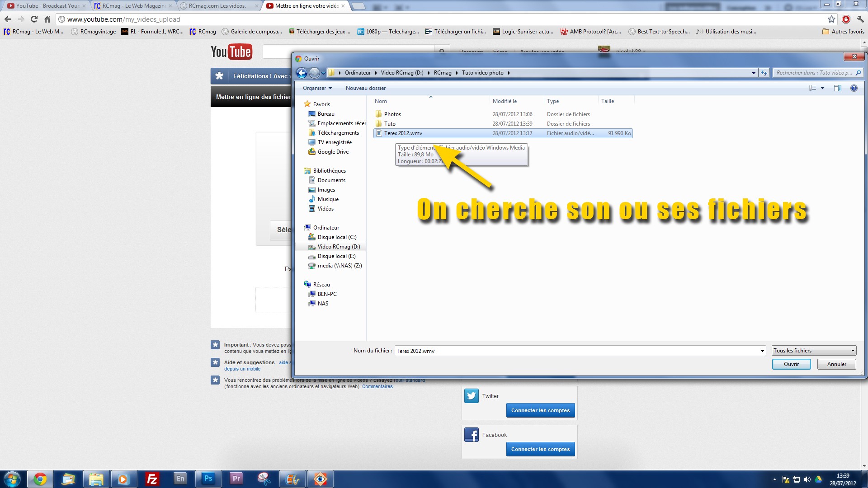This screenshot has height=488, width=868.
Task: Open Google Drive in sidebar
Action: [333, 152]
